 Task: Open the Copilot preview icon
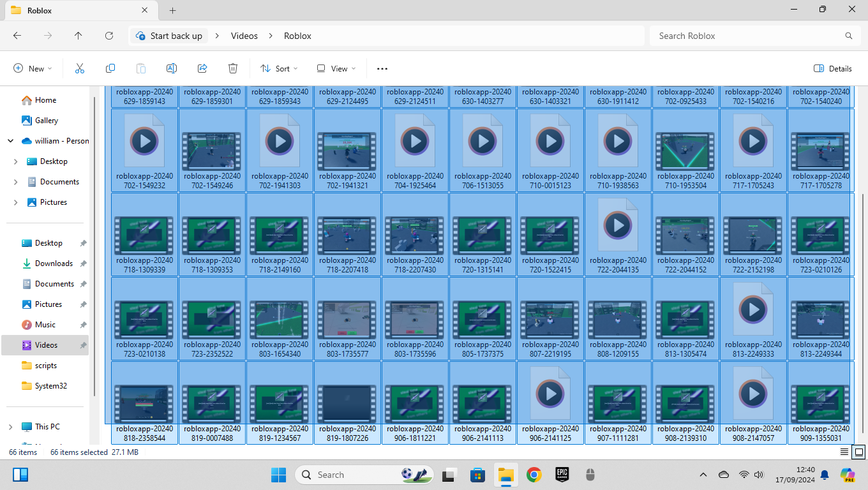pos(848,475)
